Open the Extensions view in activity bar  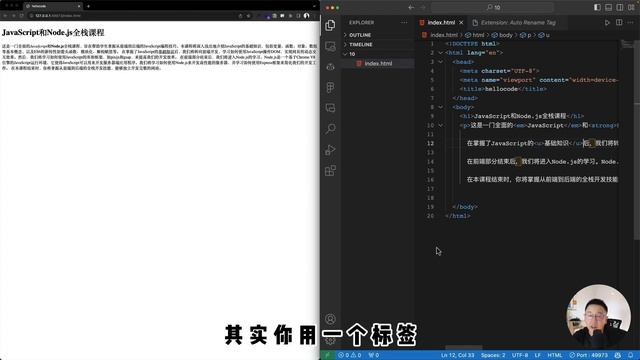coord(330,171)
